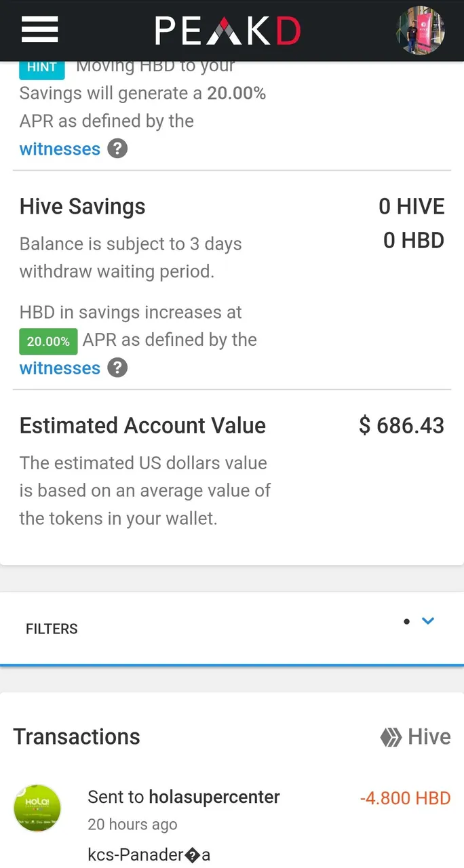Click the PeakD logo in the header
The image size is (464, 868).
[227, 31]
